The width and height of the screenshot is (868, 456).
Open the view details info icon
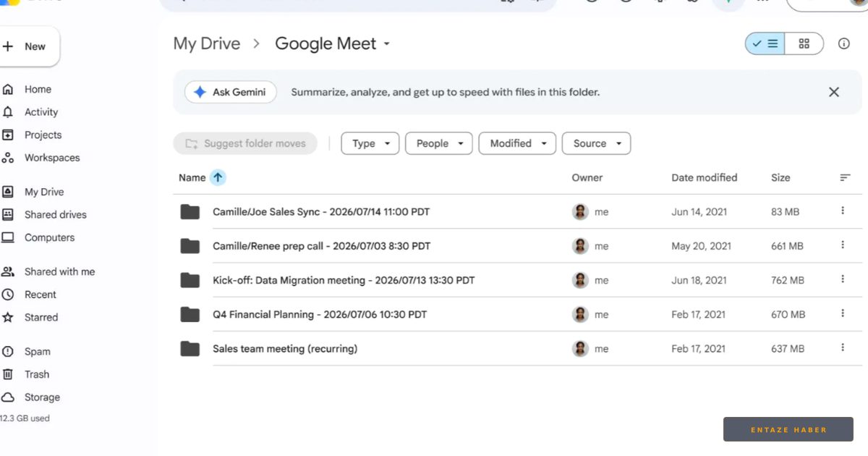pyautogui.click(x=844, y=43)
